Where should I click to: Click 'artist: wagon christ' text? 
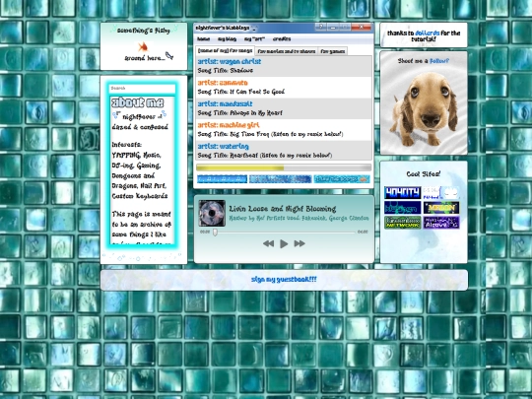click(230, 61)
